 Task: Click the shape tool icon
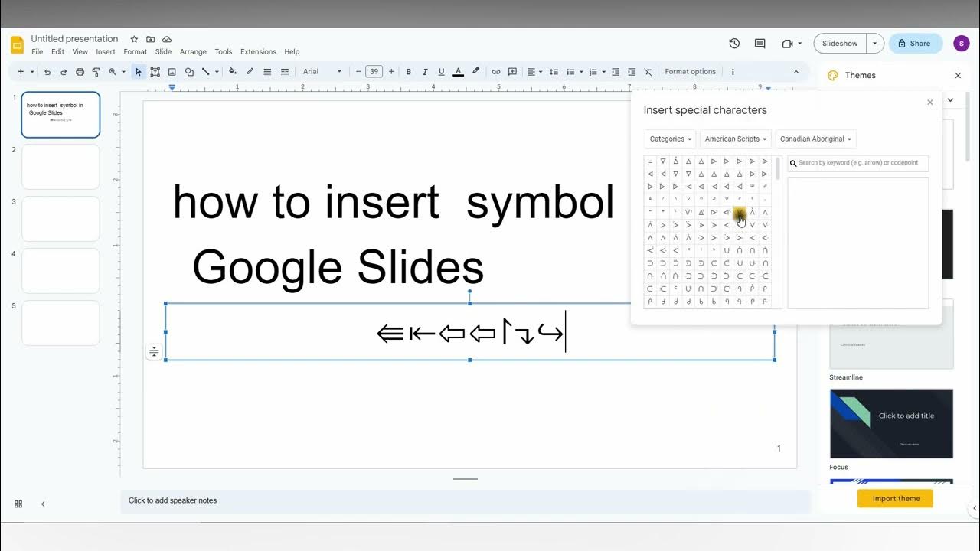tap(189, 72)
